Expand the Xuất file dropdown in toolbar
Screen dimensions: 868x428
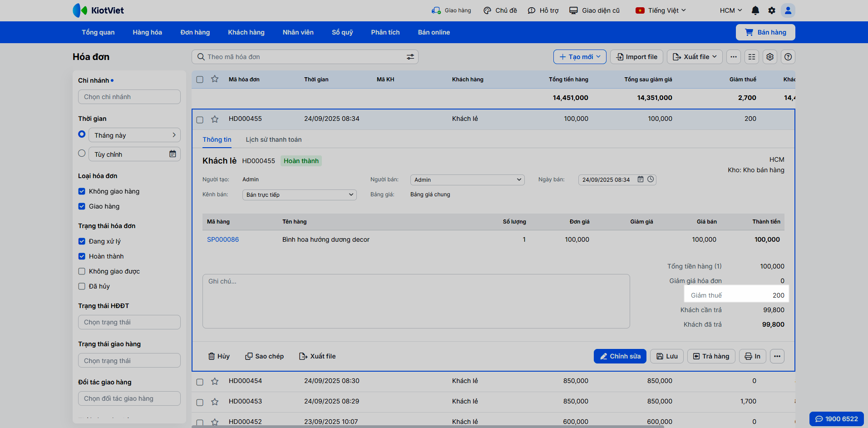click(x=694, y=57)
